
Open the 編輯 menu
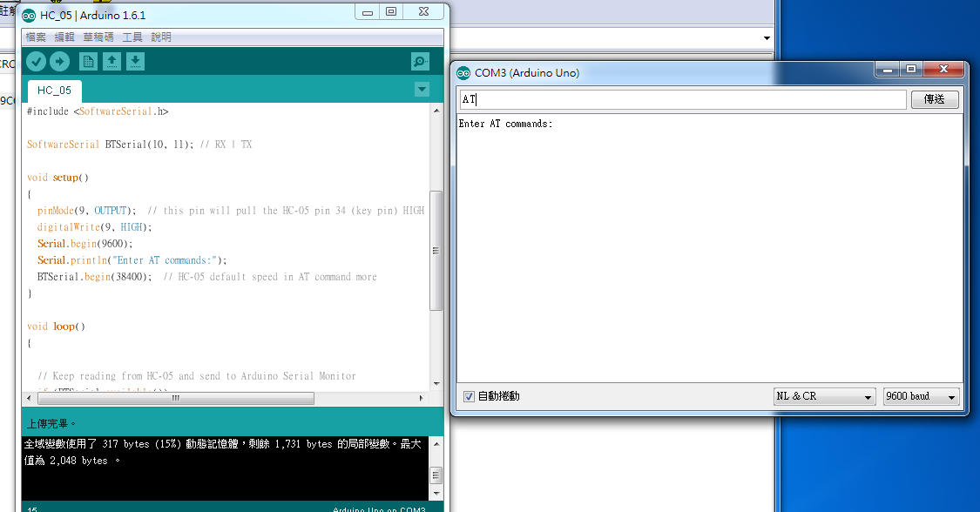click(x=64, y=37)
